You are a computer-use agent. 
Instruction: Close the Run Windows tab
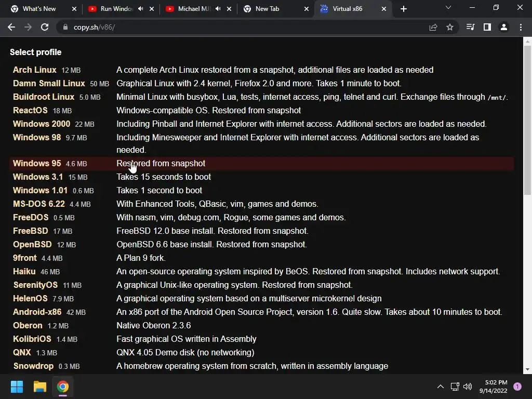click(x=152, y=9)
